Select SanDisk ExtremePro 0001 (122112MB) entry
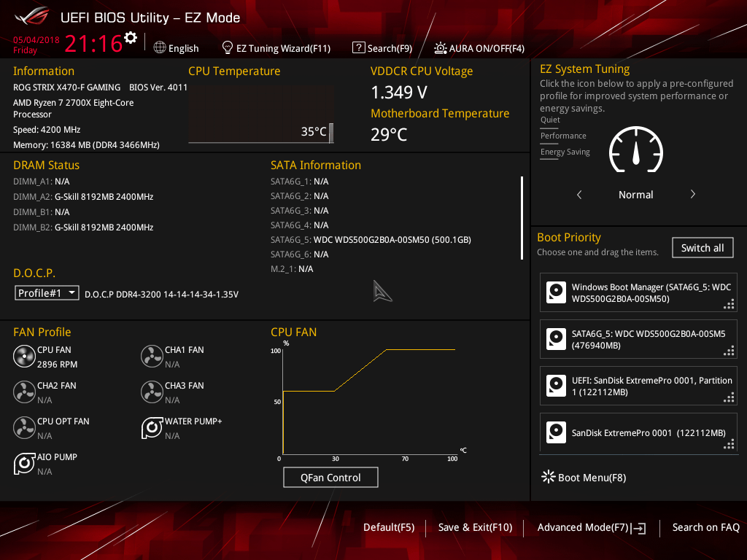Viewport: 747px width, 560px height. pos(638,432)
